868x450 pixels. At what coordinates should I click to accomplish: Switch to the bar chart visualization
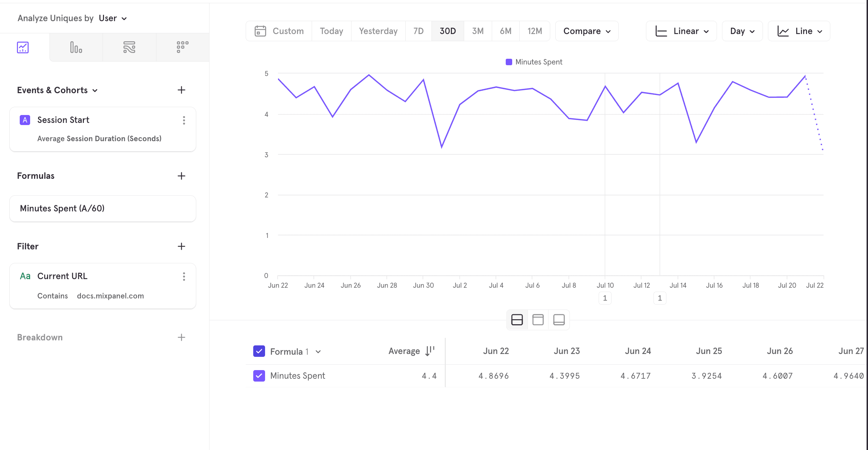coord(76,47)
